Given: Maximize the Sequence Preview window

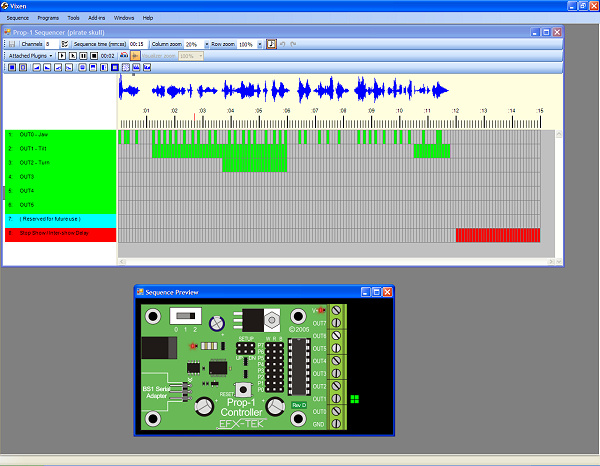Looking at the screenshot, I should (x=377, y=292).
